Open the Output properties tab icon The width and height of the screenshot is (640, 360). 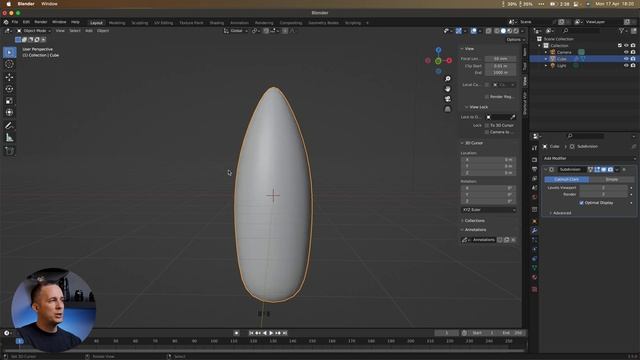pyautogui.click(x=534, y=169)
